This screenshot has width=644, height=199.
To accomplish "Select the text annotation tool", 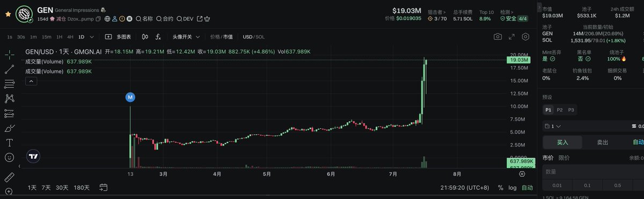I will (x=9, y=143).
